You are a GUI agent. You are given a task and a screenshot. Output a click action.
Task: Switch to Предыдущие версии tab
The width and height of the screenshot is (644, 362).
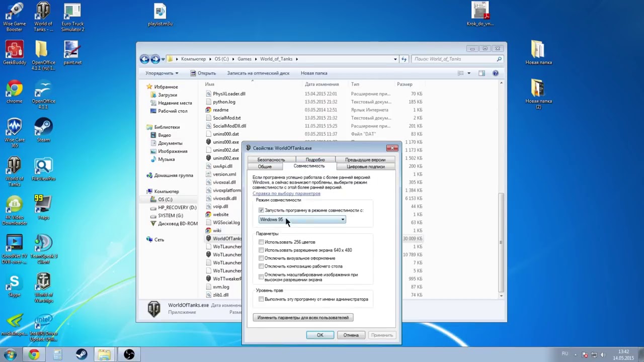click(x=365, y=159)
